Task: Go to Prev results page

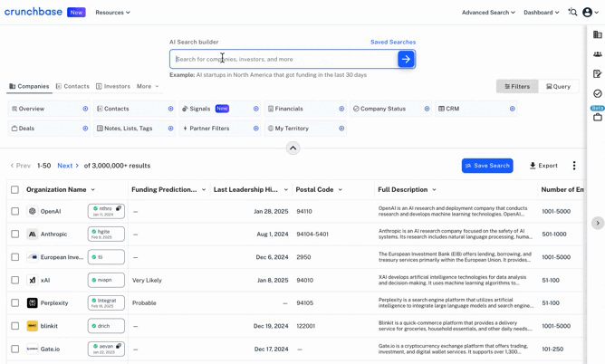Action: tap(21, 166)
